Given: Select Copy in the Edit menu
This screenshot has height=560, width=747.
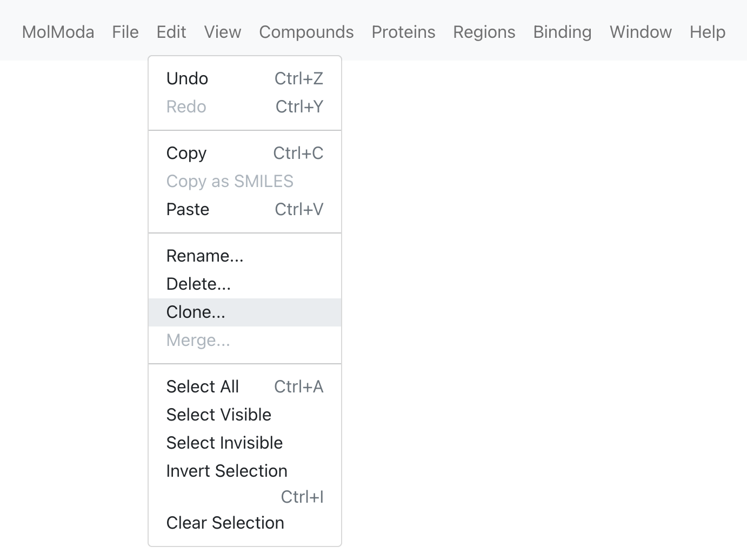Looking at the screenshot, I should pos(245,153).
